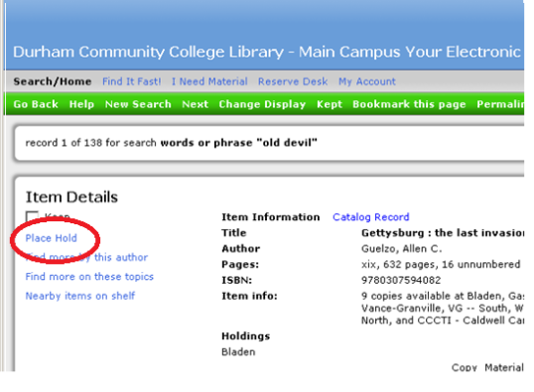The height and width of the screenshot is (392, 534).
Task: Click the Holdings label
Action: [x=245, y=336]
